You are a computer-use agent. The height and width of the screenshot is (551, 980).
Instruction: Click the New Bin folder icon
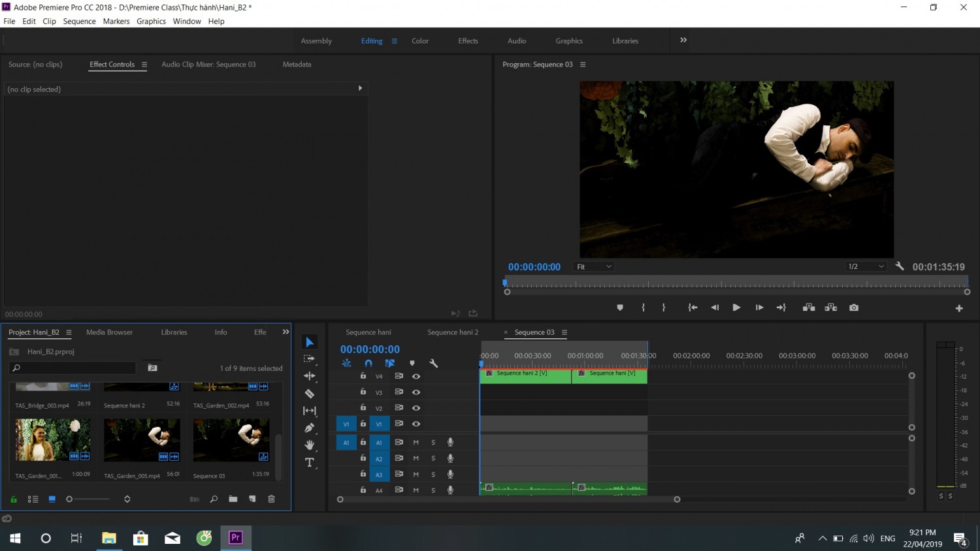[233, 499]
